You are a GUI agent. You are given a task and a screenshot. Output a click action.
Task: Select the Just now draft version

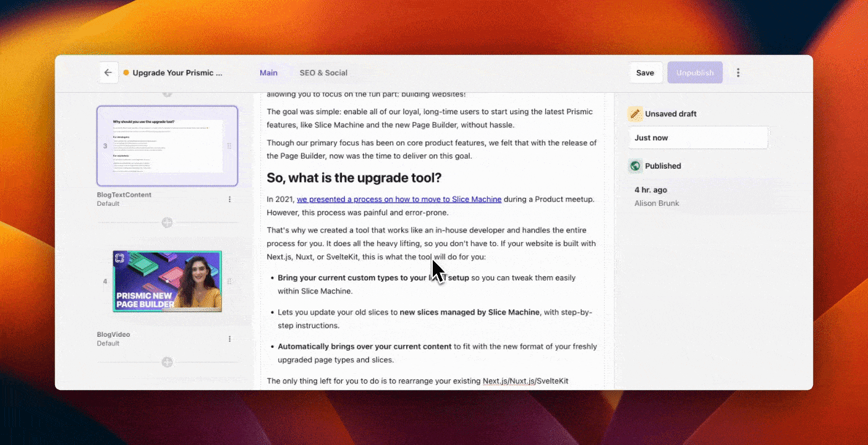[698, 137]
